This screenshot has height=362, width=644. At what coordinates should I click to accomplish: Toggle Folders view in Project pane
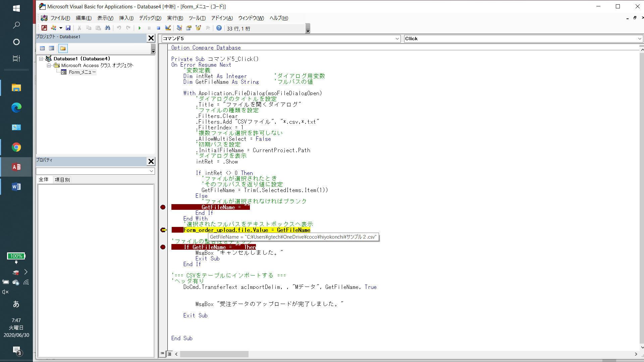pos(63,49)
